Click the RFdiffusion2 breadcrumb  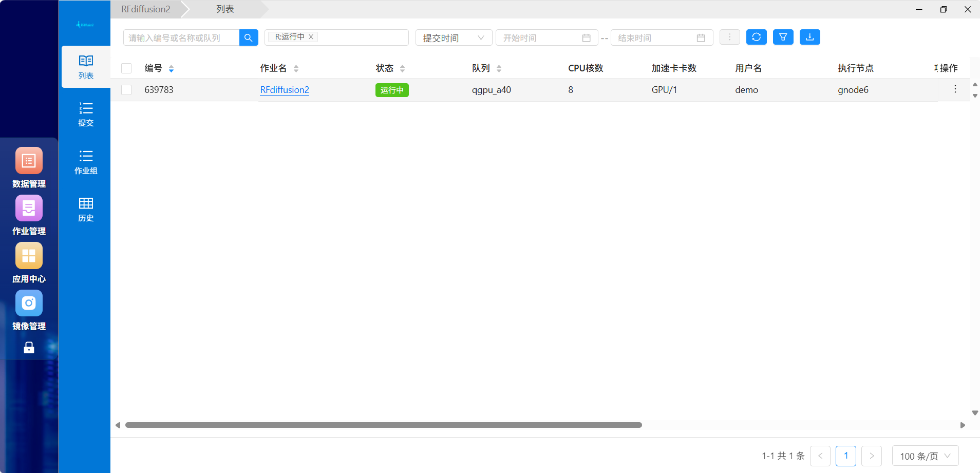pyautogui.click(x=146, y=9)
